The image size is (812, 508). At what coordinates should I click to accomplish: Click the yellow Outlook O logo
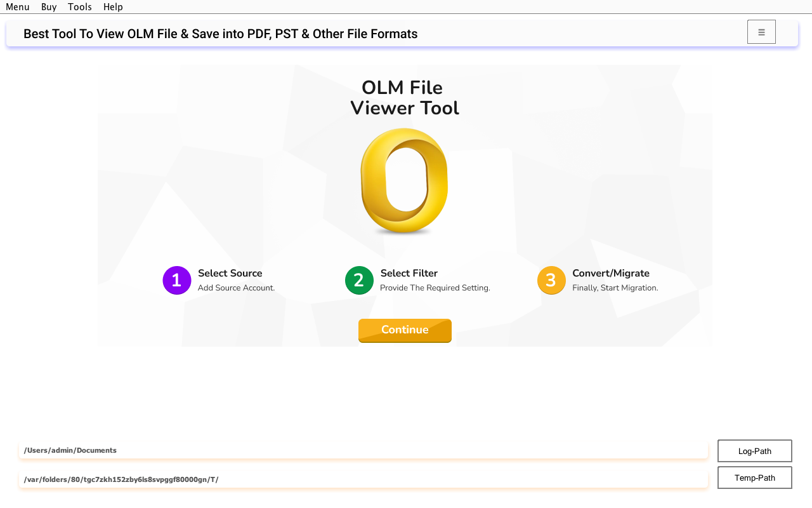click(404, 181)
